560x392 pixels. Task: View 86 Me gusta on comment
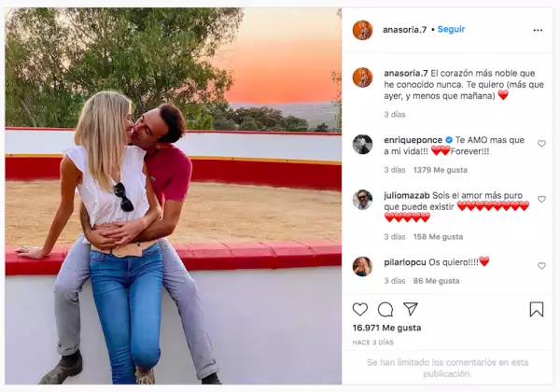436,281
